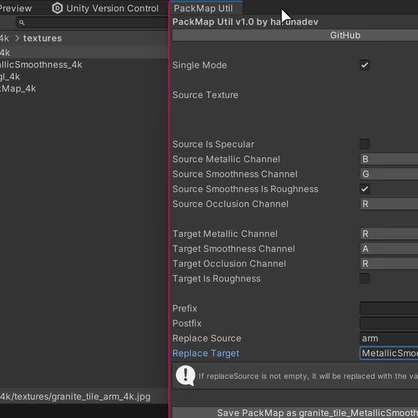Image resolution: width=418 pixels, height=418 pixels.
Task: Click the Replace Source label
Action: 207,339
